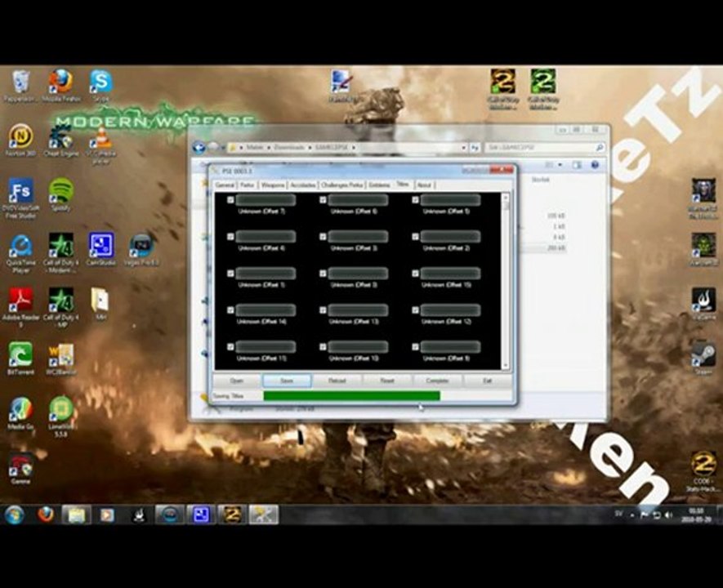The width and height of the screenshot is (723, 588).
Task: Uncheck the Unknown (Offset 7) title checkbox
Action: (230, 199)
